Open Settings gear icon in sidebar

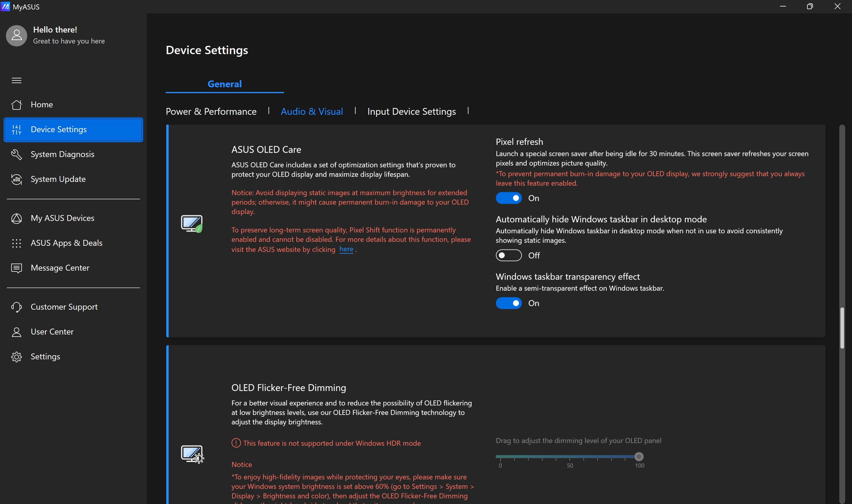click(16, 357)
